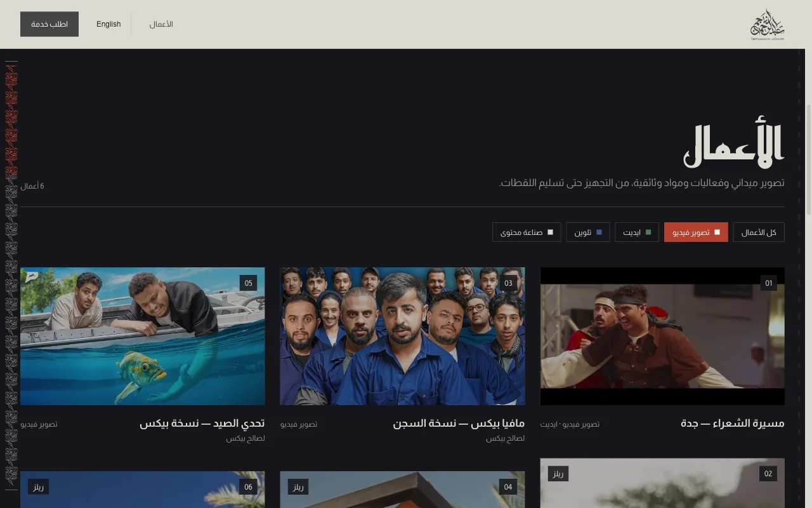Open the تحدي الصيد boat thumbnail
Image resolution: width=812 pixels, height=508 pixels.
coord(143,336)
